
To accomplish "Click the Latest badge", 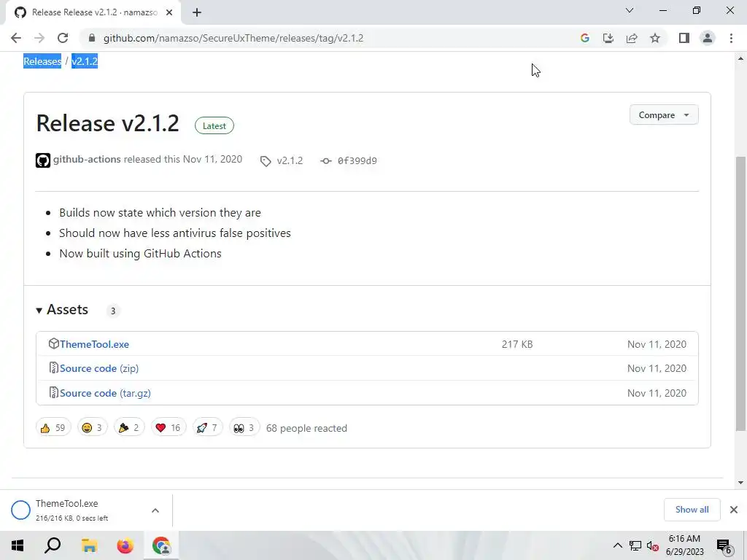I will (214, 125).
